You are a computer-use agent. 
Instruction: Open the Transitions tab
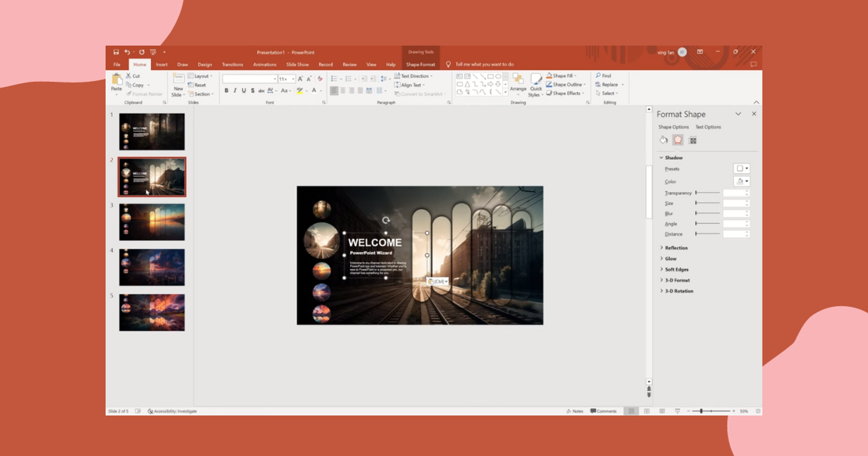232,64
